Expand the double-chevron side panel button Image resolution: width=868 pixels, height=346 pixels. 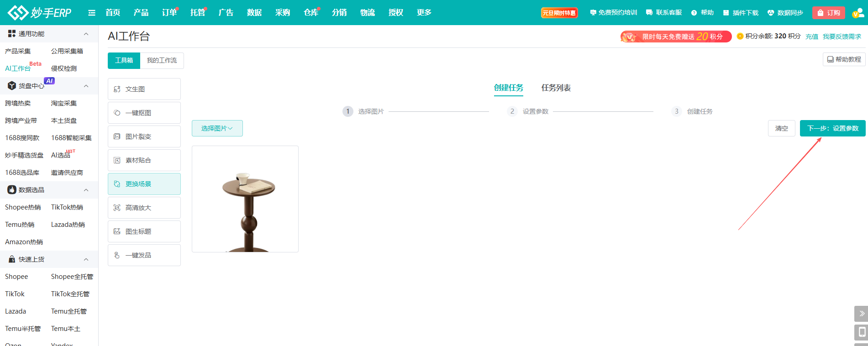click(862, 314)
